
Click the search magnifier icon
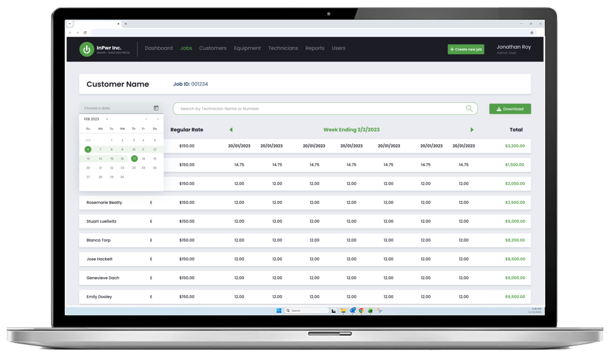click(x=469, y=109)
